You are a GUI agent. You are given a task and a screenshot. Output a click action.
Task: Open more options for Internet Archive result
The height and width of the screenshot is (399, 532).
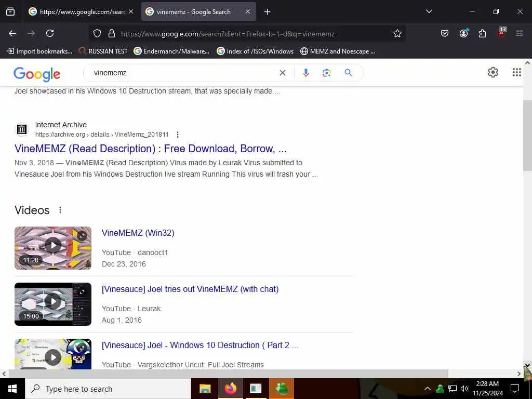[x=178, y=135]
